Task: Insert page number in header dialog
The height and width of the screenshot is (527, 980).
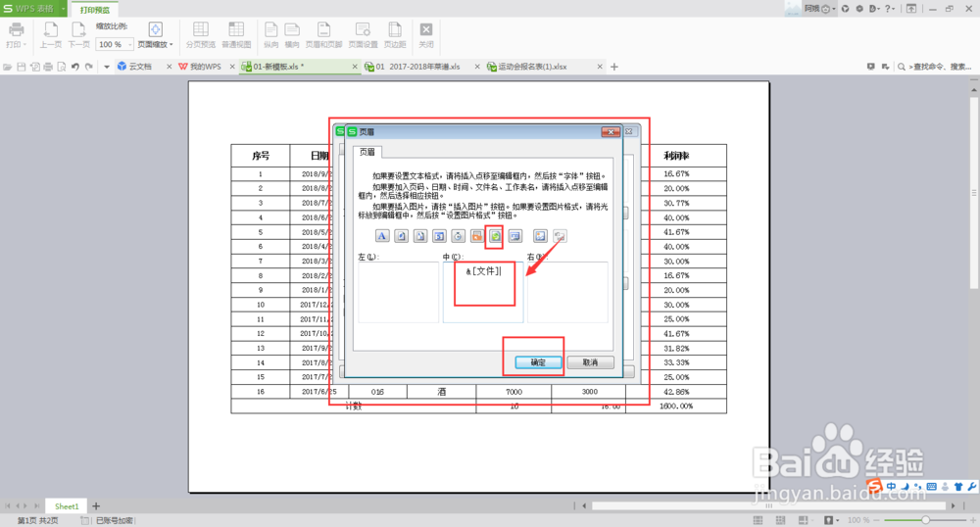Action: [401, 235]
